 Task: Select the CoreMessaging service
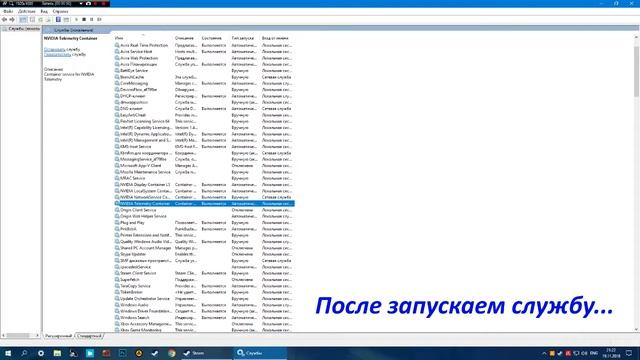(204, 83)
